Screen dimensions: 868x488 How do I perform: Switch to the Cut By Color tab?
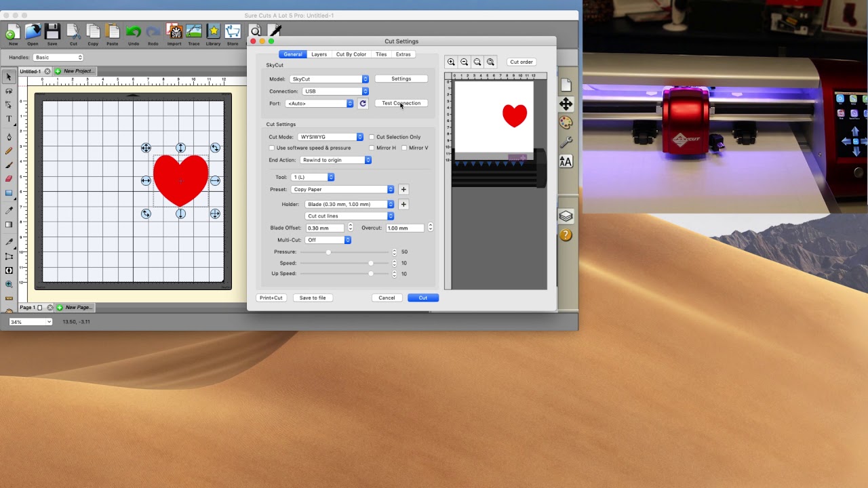(351, 54)
